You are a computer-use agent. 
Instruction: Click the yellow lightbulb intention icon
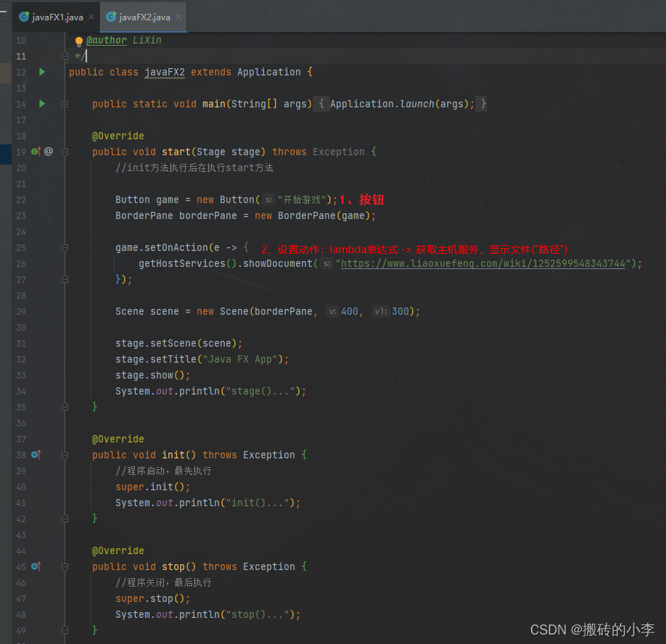click(79, 41)
